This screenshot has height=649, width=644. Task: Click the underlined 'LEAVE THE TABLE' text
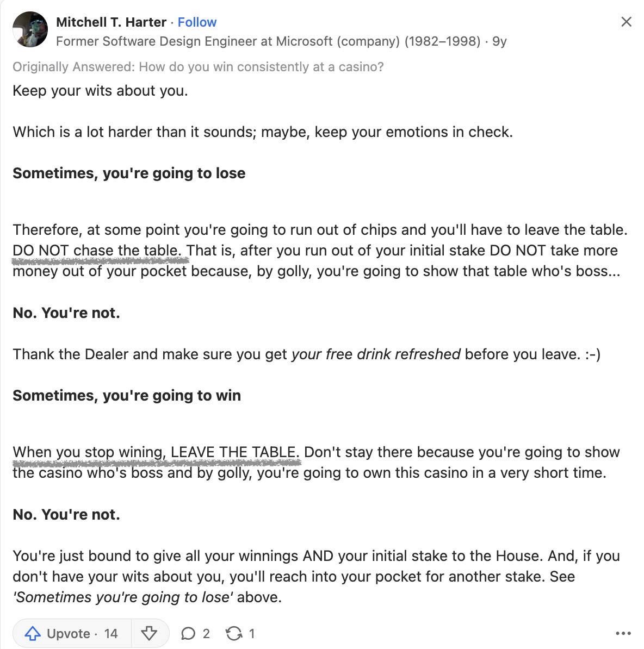click(x=234, y=452)
